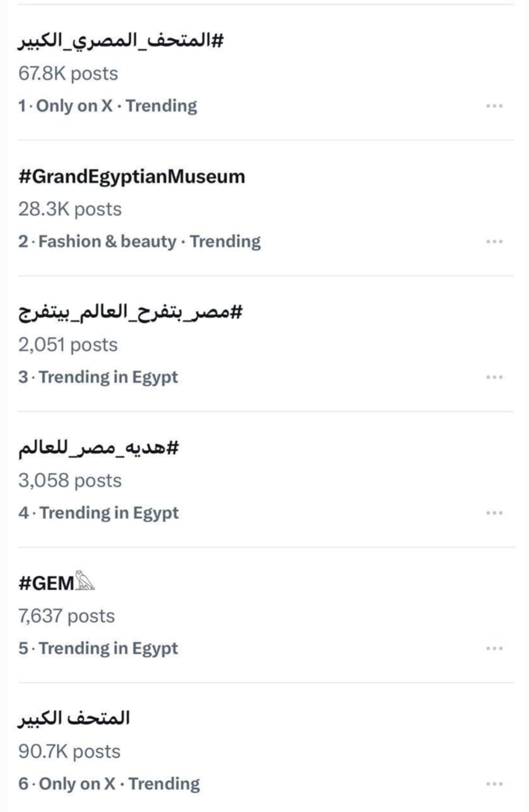Click the falcon emoji beside #GEM
The image size is (529, 812).
[x=85, y=581]
